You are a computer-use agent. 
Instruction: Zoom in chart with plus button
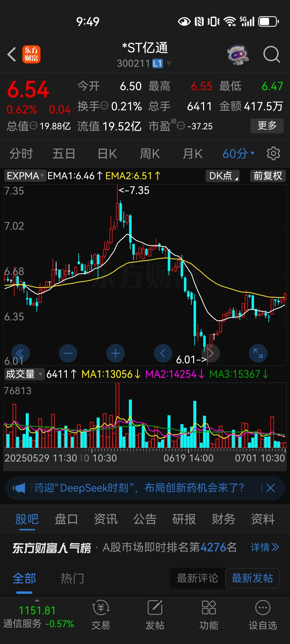point(115,353)
